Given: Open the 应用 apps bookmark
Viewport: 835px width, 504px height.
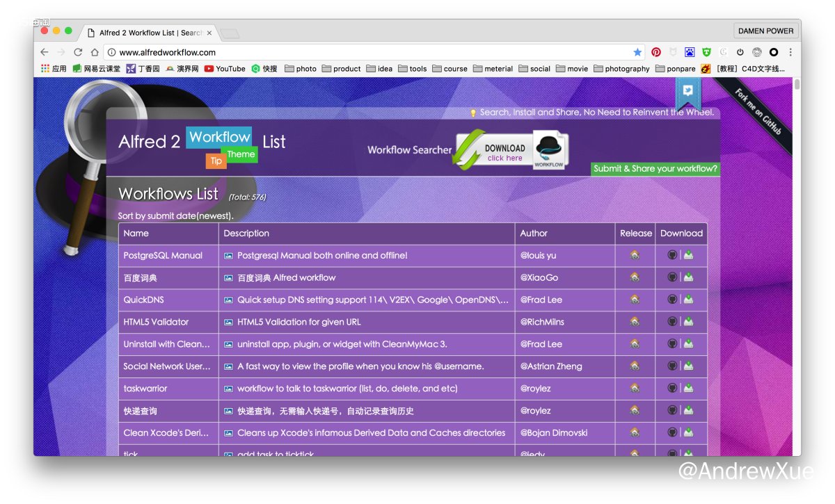Looking at the screenshot, I should coord(54,69).
